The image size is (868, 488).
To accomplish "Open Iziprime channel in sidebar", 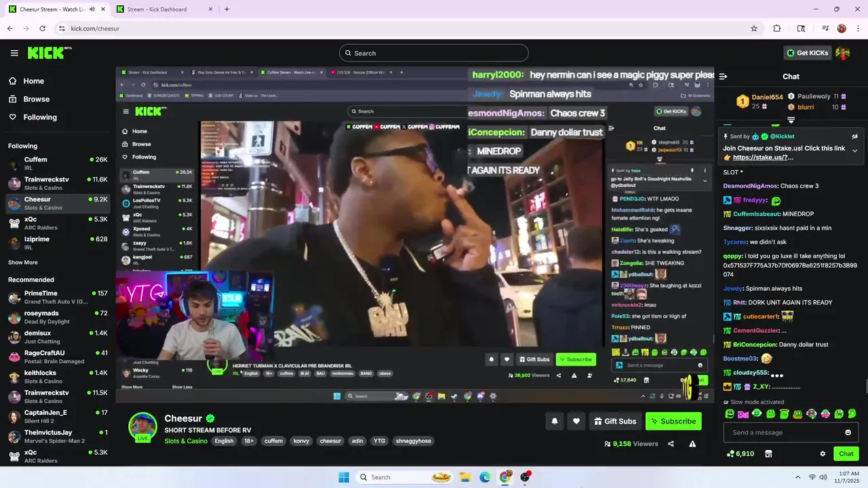I will pyautogui.click(x=58, y=243).
